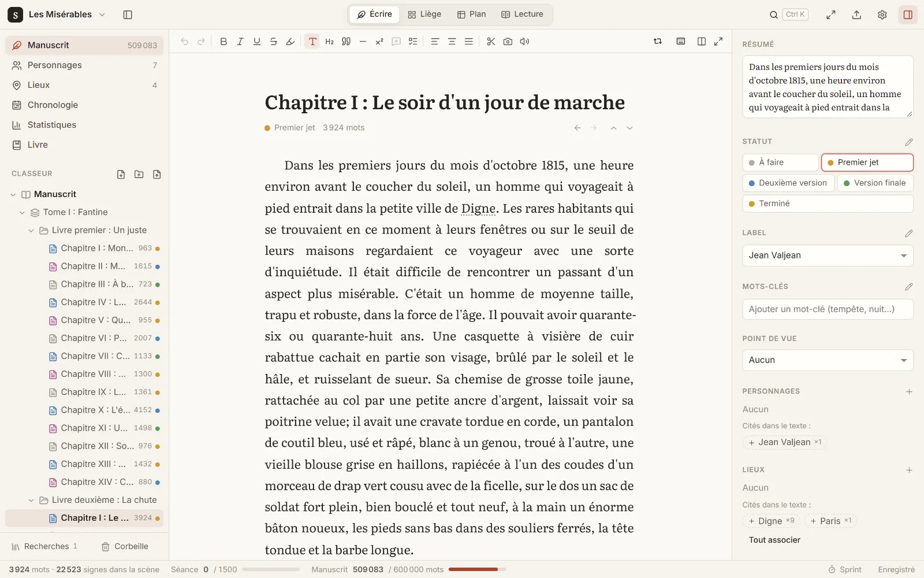Click the speaker read-aloud icon

pos(524,42)
